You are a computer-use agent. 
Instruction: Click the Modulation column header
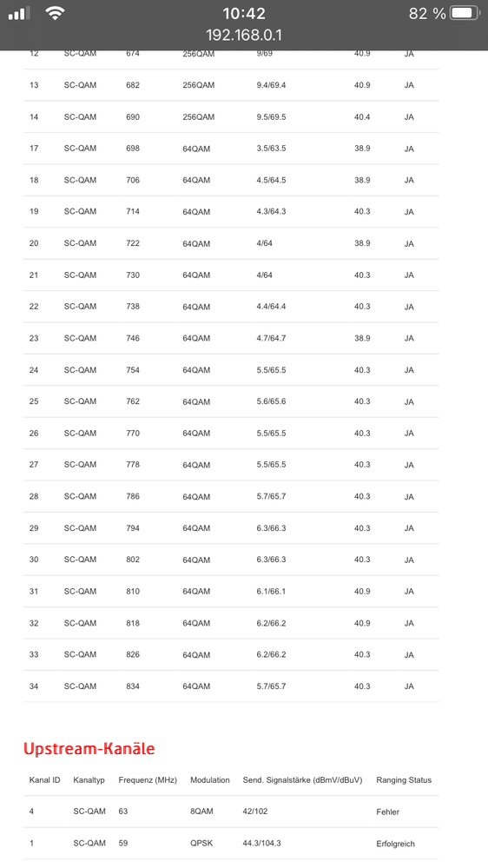[209, 780]
